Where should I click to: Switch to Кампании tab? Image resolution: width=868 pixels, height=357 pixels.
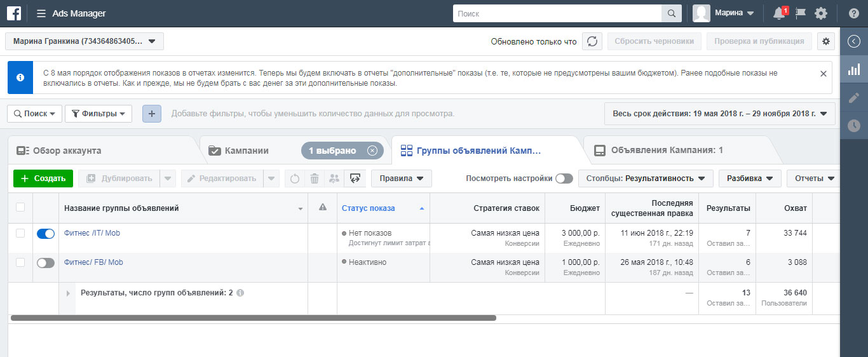click(247, 151)
